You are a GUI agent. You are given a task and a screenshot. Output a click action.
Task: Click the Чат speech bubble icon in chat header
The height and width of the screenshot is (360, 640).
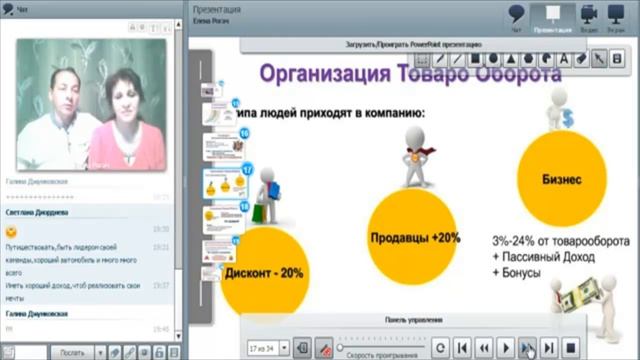tap(8, 8)
